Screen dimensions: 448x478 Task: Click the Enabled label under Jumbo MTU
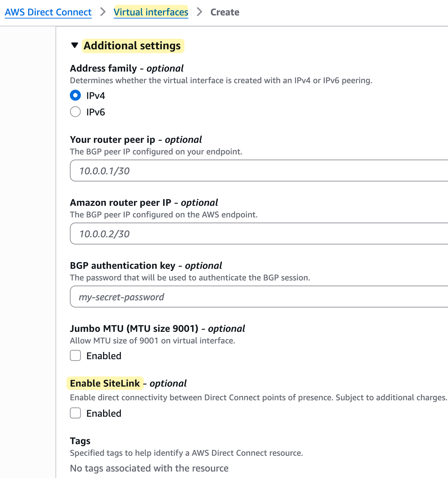pos(104,356)
